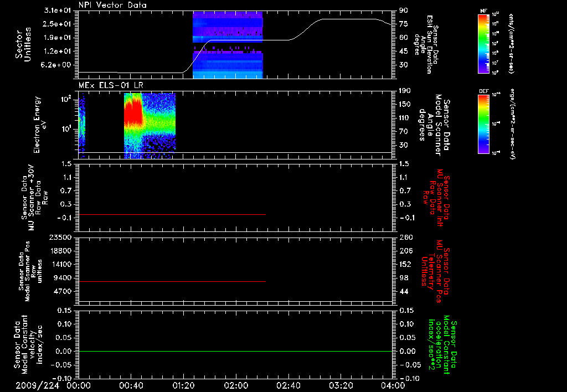
Task: Click the "03:20" time tick label
Action: [x=341, y=385]
